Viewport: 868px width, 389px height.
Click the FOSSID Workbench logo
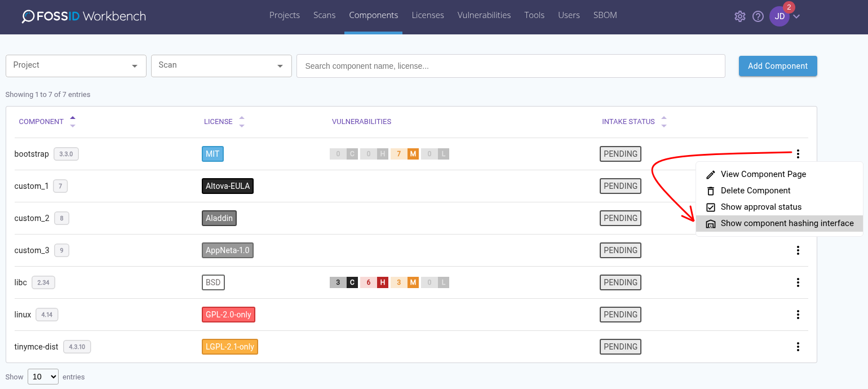pyautogui.click(x=84, y=16)
